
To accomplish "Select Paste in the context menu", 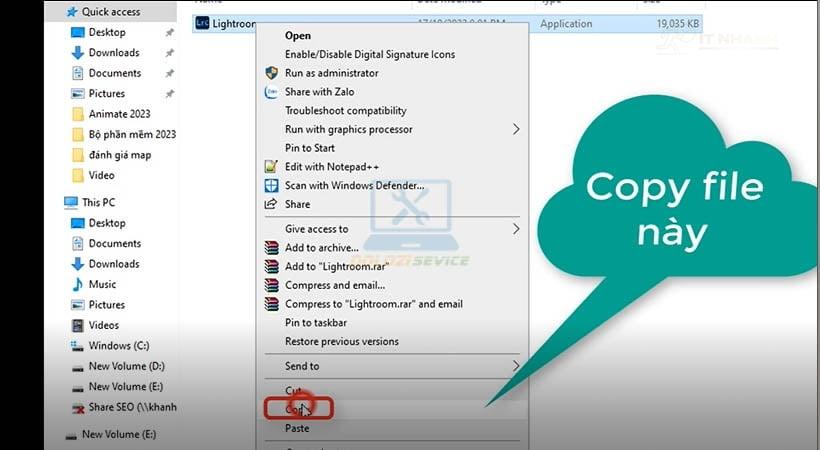I will coord(297,428).
